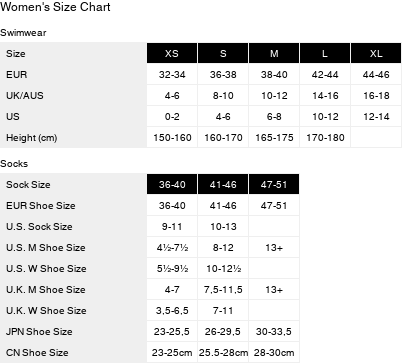This screenshot has height=363, width=402.
Task: Click the 28-30cm CN shoe size cell
Action: 274,352
